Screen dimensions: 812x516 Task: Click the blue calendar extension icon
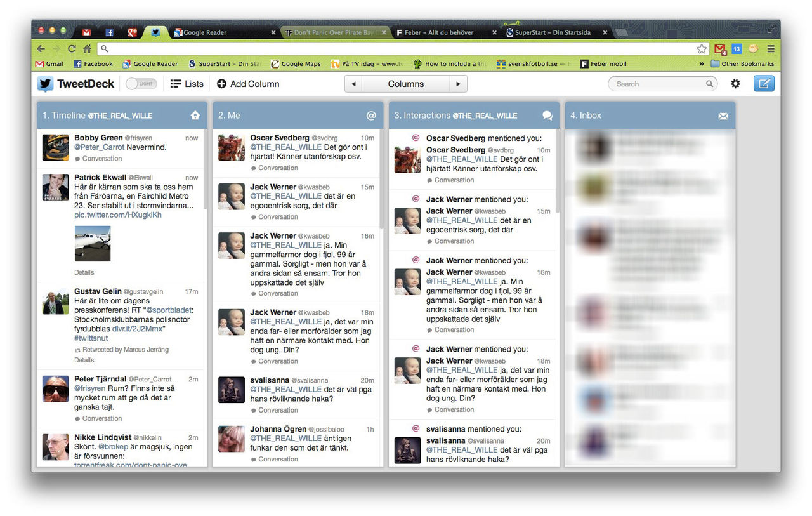pyautogui.click(x=737, y=48)
